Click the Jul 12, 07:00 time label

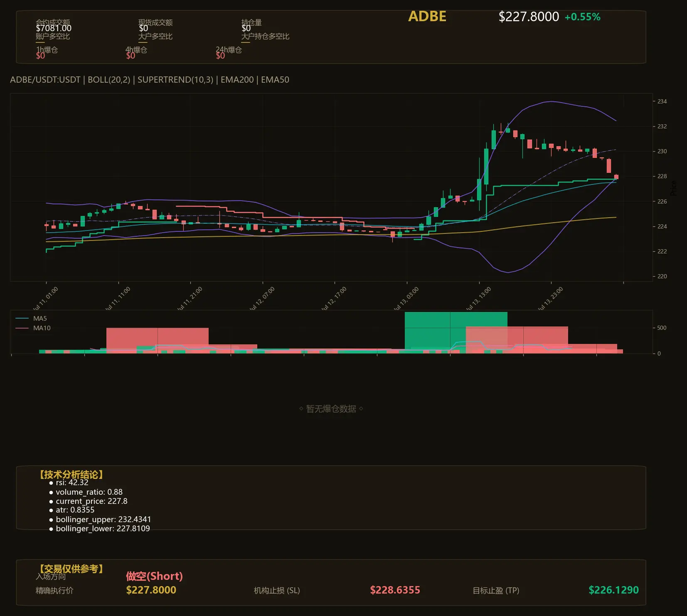pos(262,299)
